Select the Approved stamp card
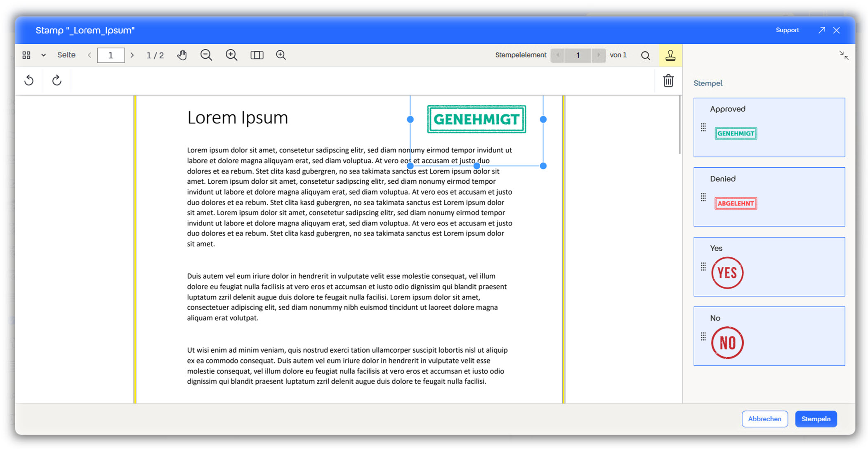This screenshot has height=451, width=868. tap(769, 127)
